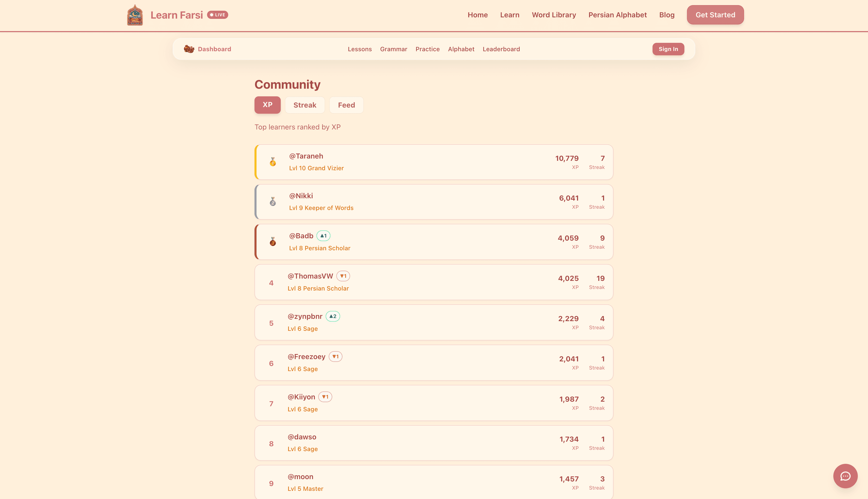
Task: Click the @moon username
Action: [300, 477]
